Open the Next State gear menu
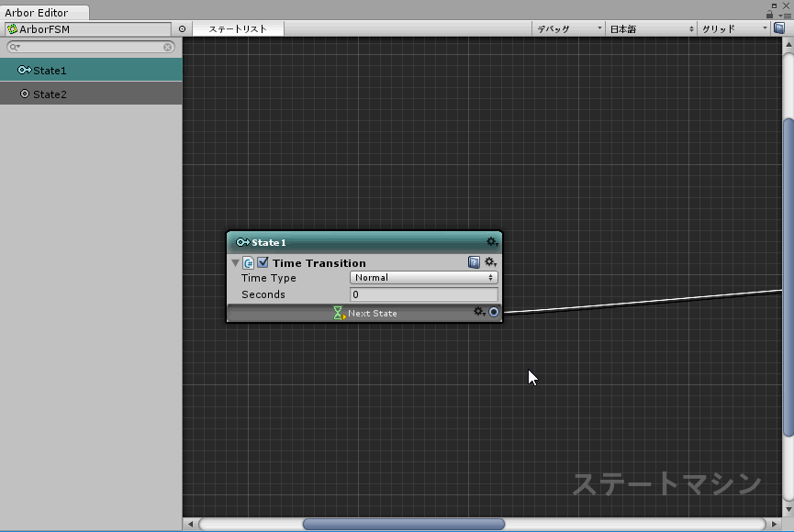This screenshot has height=532, width=794. point(478,311)
